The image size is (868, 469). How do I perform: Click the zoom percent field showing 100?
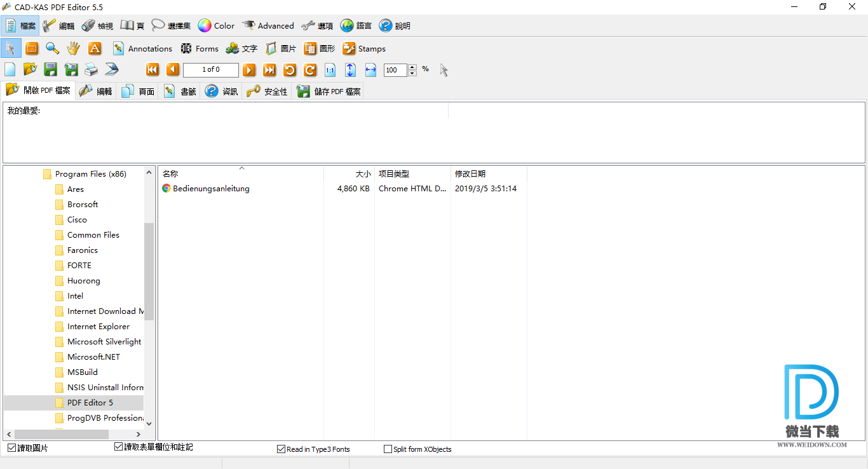click(395, 71)
